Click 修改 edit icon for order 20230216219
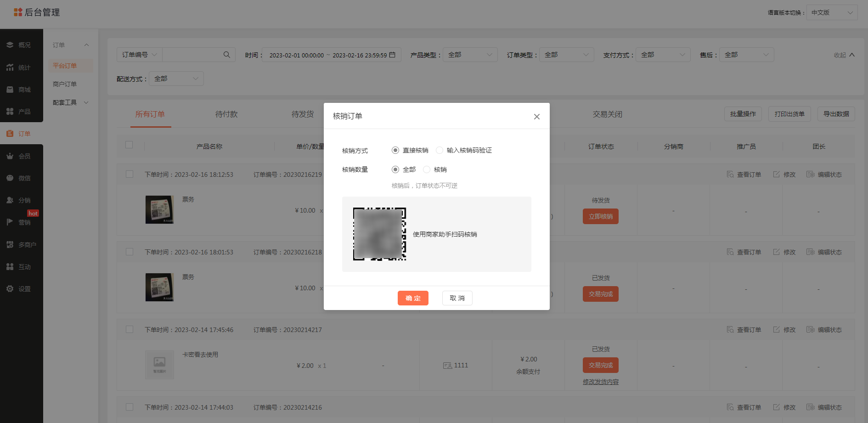The image size is (868, 423). click(x=777, y=175)
